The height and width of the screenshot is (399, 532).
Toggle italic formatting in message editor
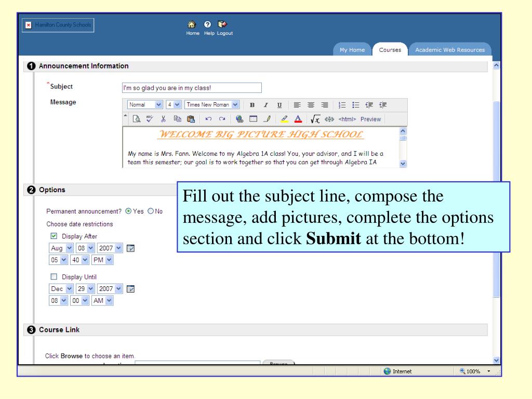(265, 105)
